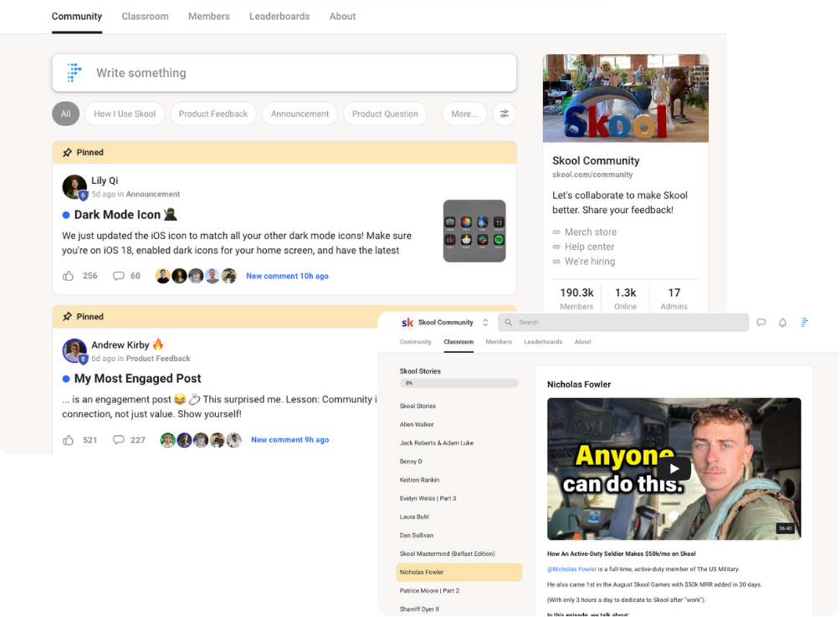Click the 1.3k Online stat

[x=625, y=299]
